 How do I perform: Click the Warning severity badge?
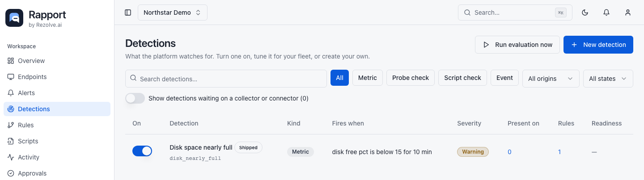pos(473,152)
